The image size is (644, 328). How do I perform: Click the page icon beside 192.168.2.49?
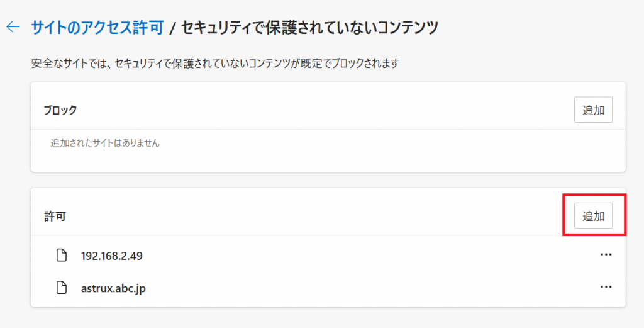(x=62, y=256)
